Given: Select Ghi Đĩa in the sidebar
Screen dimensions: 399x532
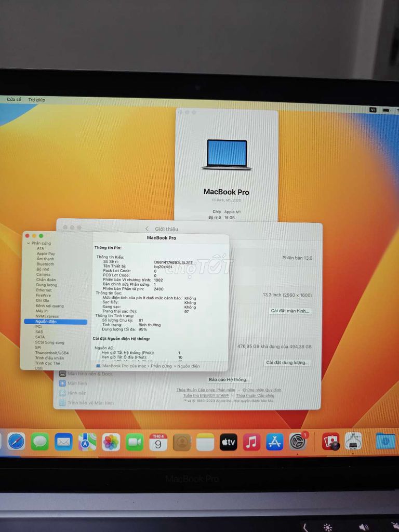Looking at the screenshot, I should pos(43,301).
